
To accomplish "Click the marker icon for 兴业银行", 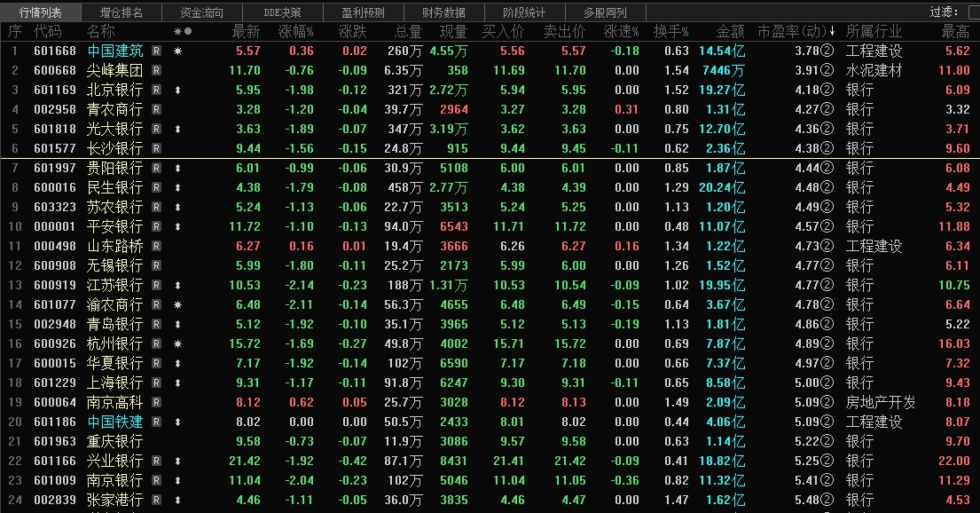I will pos(177,461).
